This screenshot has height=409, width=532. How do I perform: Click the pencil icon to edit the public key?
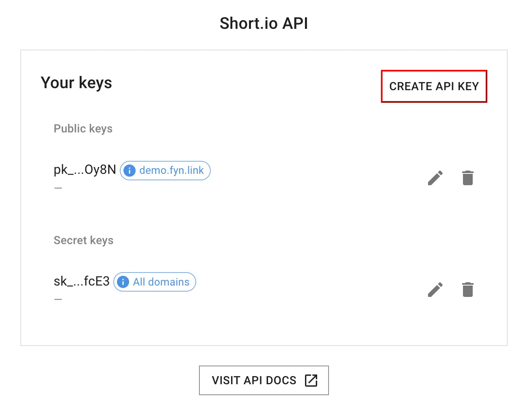click(x=435, y=177)
